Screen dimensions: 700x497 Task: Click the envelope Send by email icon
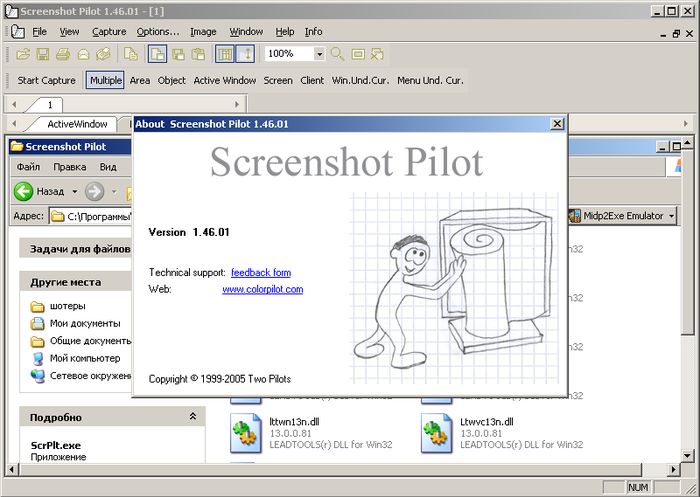(x=83, y=54)
